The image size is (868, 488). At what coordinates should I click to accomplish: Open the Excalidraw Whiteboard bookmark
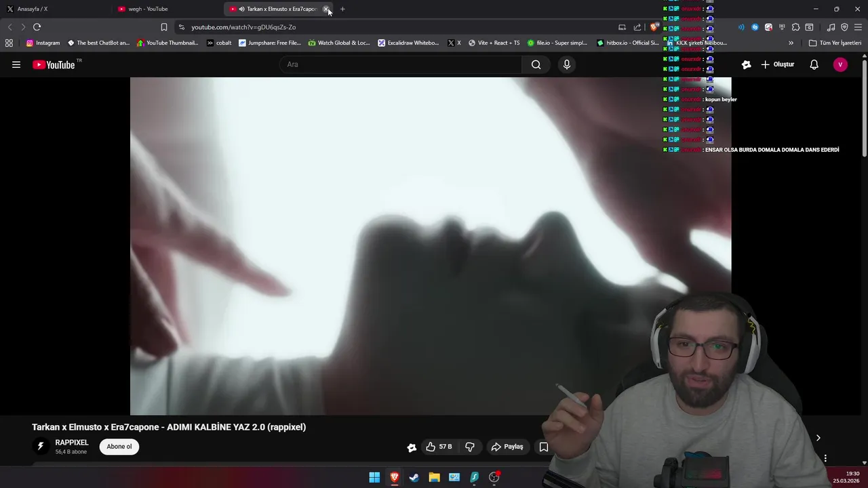coord(408,43)
